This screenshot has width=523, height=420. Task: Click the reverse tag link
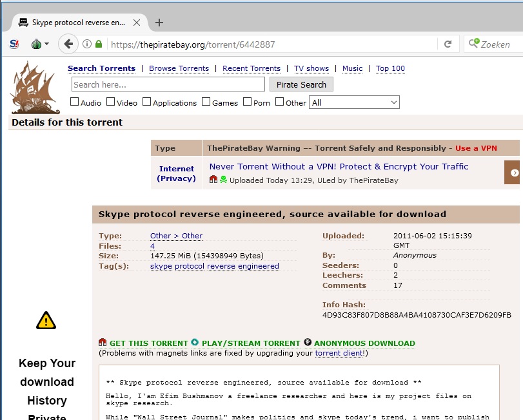[221, 266]
